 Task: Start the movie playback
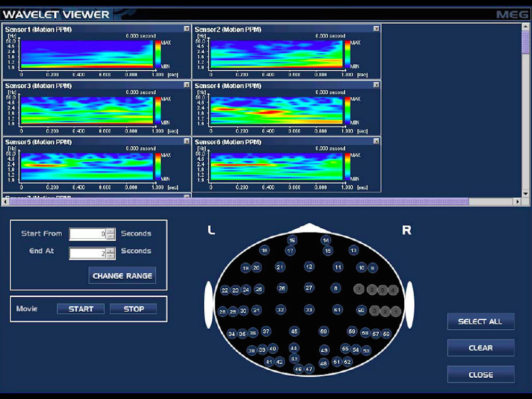pyautogui.click(x=81, y=309)
